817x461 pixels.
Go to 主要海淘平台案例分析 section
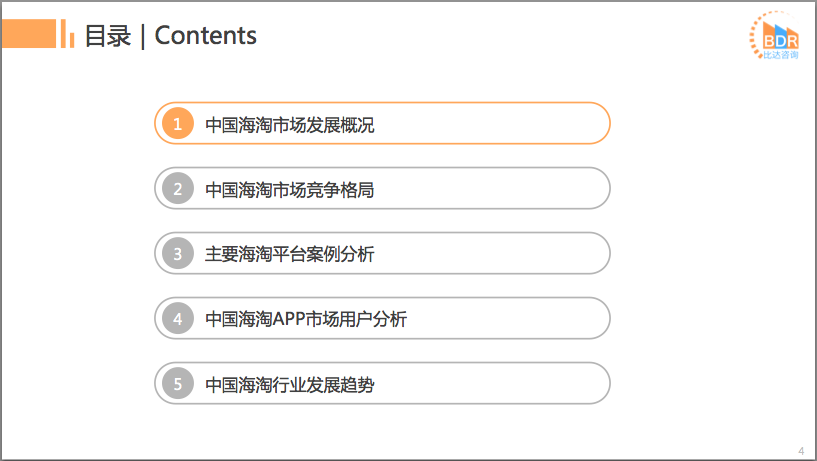289,254
